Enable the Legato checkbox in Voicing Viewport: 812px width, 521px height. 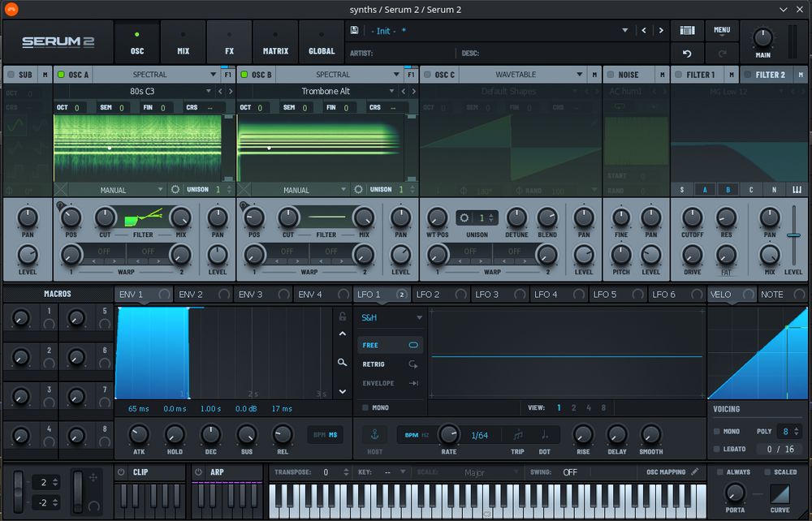coord(716,449)
